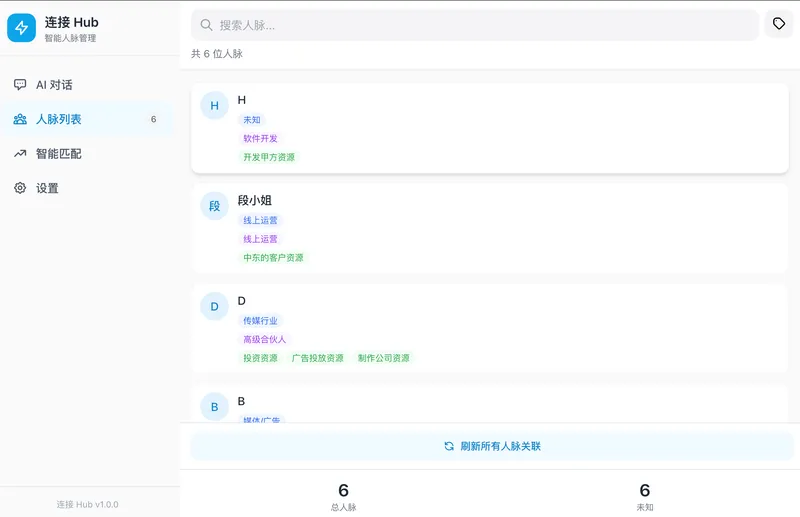Viewport: 800px width, 517px height.
Task: Click the 段 contact avatar
Action: [x=214, y=206]
